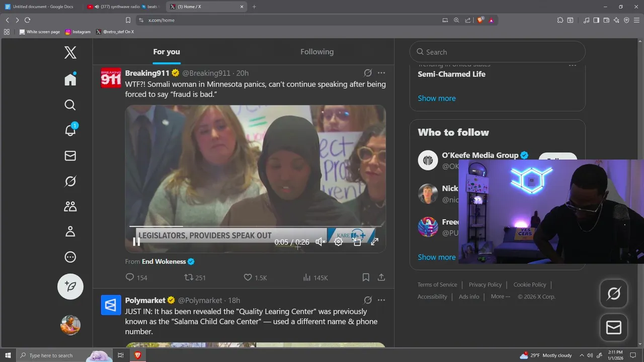Viewport: 644px width, 362px height.
Task: Pause the playing video
Action: (x=136, y=242)
